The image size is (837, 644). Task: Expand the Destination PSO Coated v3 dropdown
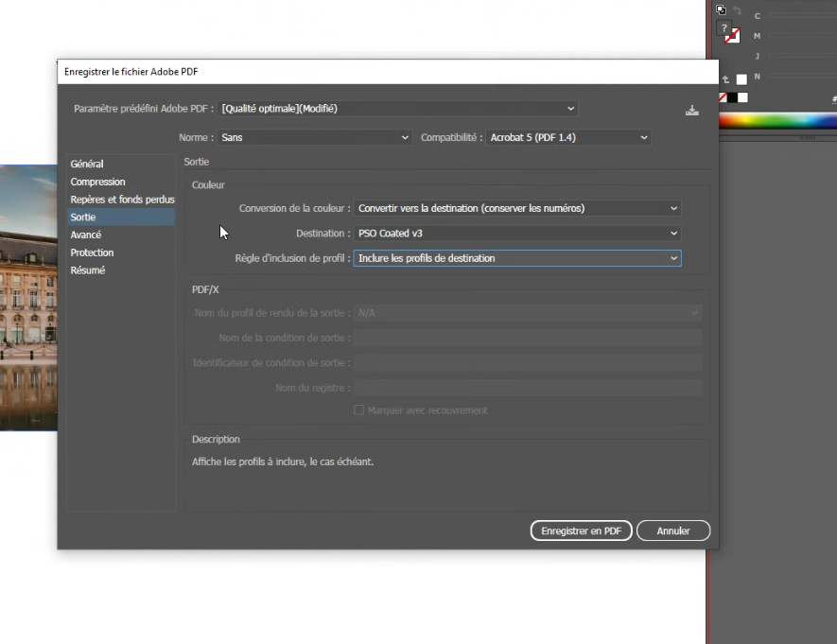517,233
